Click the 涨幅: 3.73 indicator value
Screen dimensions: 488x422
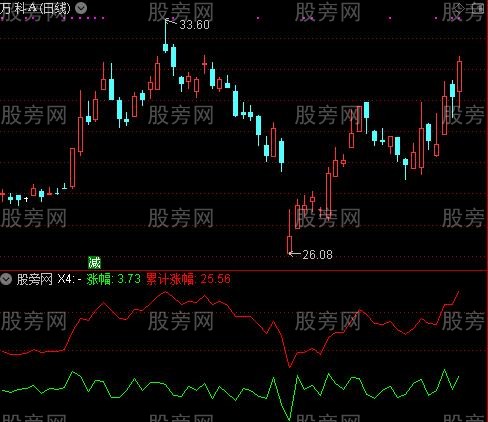coord(114,279)
